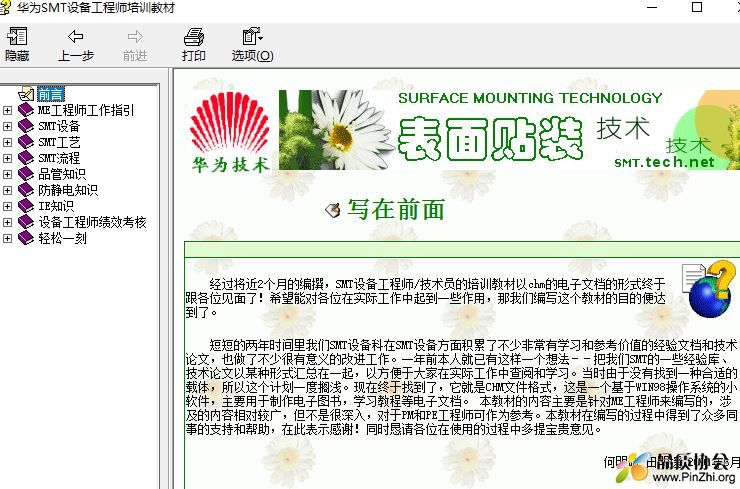Click the book icon beside 防静电知识
Viewport: 740px width, 489px height.
pyautogui.click(x=26, y=190)
